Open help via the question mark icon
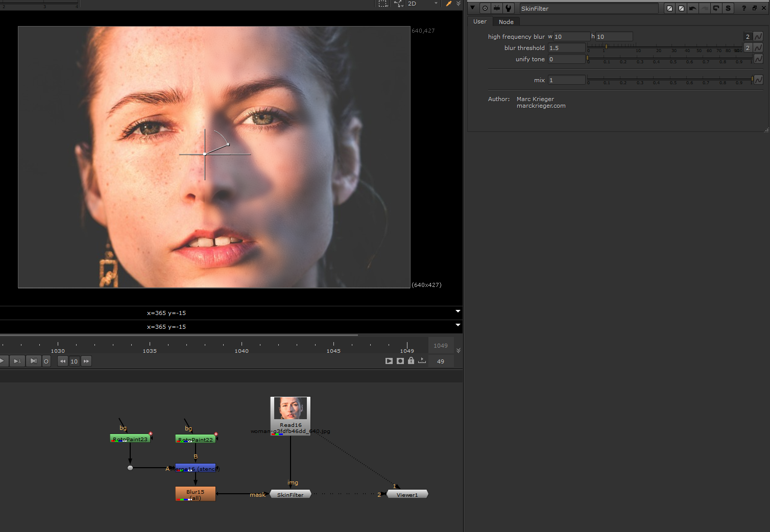This screenshot has width=770, height=532. 744,8
